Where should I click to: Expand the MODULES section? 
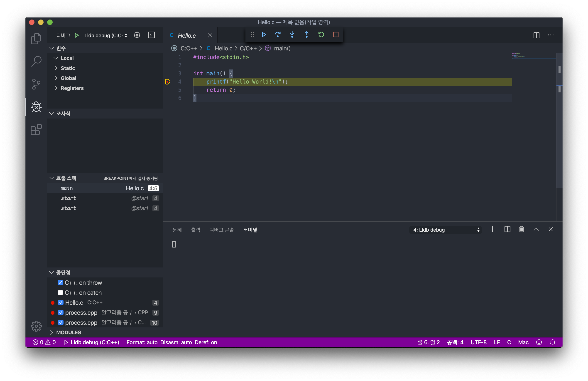pyautogui.click(x=68, y=333)
